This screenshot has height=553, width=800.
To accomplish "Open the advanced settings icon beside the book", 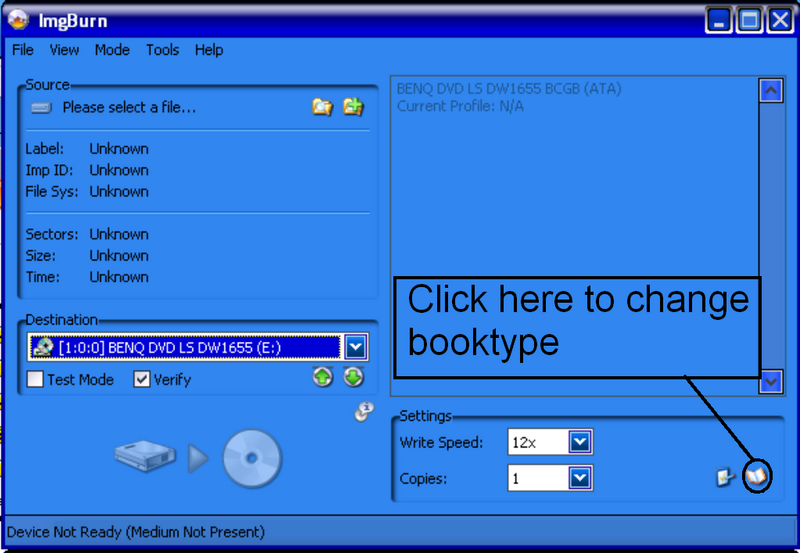I will tap(725, 477).
